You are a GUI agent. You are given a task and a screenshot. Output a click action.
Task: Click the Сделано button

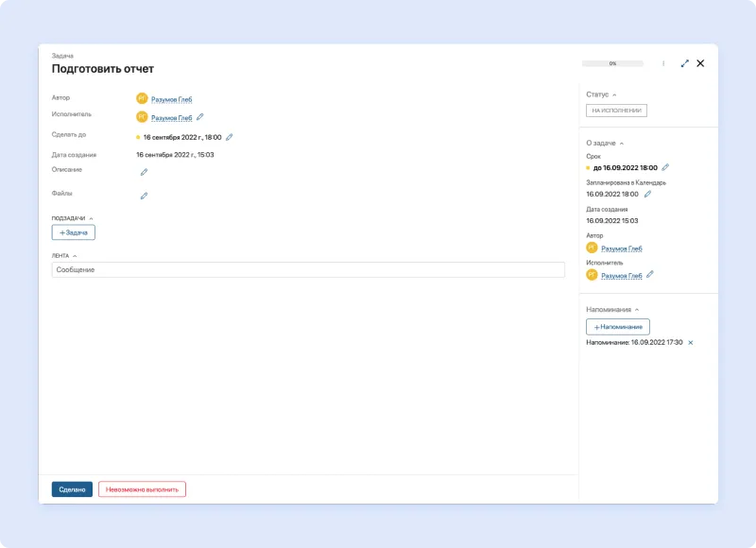72,489
